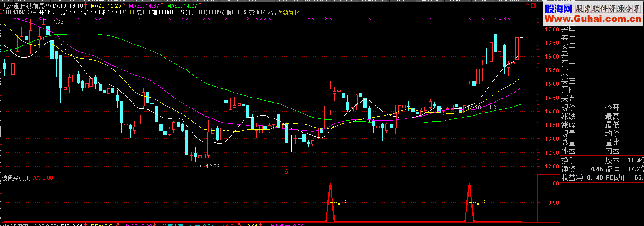Select the green MA60: 14.27 label
The width and height of the screenshot is (644, 226).
tap(182, 6)
